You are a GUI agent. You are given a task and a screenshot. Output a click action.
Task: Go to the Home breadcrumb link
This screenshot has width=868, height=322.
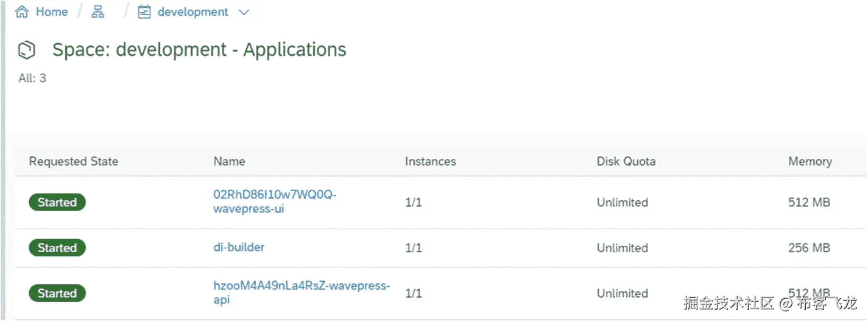(x=51, y=12)
